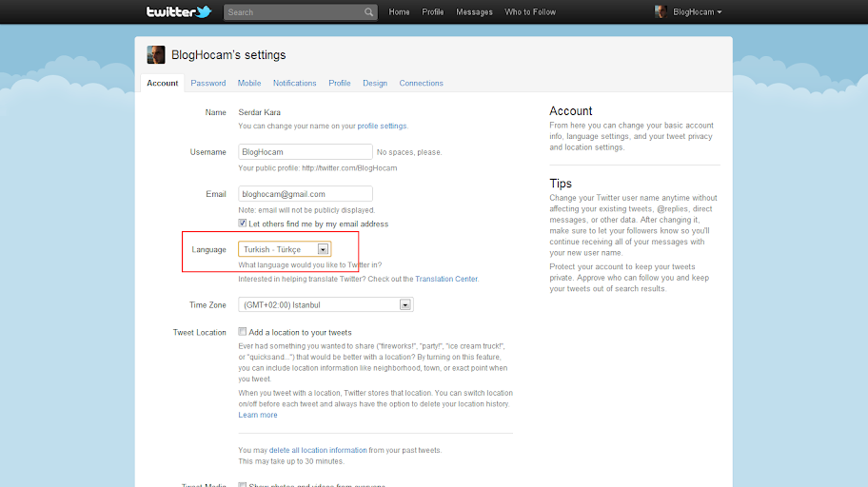
Task: Click the name text Serdar Kara
Action: (260, 112)
